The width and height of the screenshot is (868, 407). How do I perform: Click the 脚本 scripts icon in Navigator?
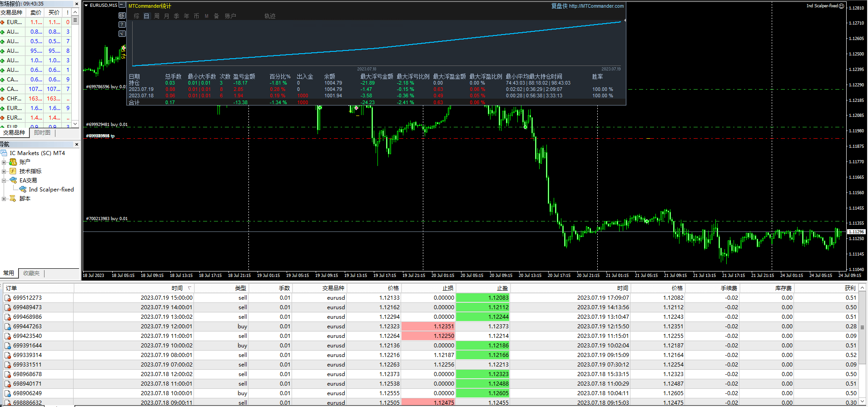coord(13,198)
